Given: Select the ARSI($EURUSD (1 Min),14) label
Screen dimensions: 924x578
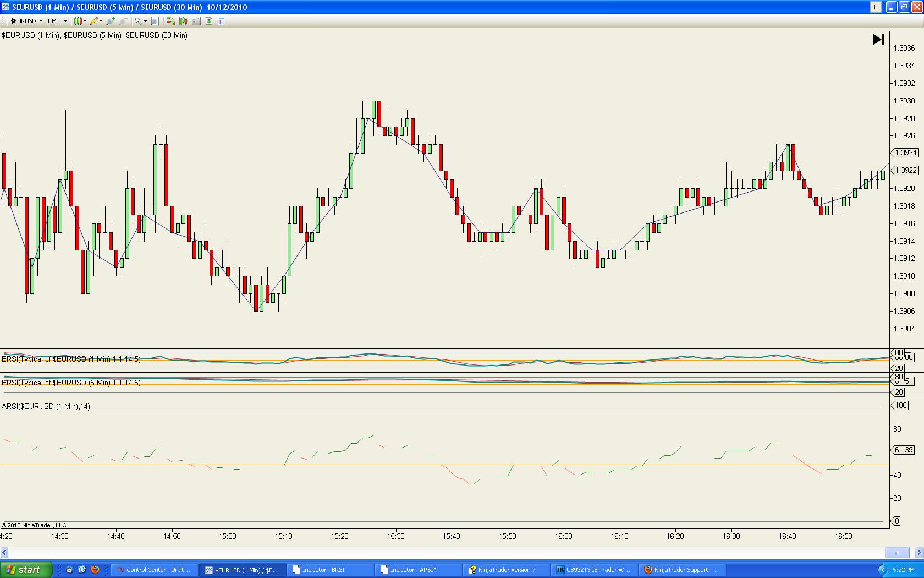Looking at the screenshot, I should point(46,406).
